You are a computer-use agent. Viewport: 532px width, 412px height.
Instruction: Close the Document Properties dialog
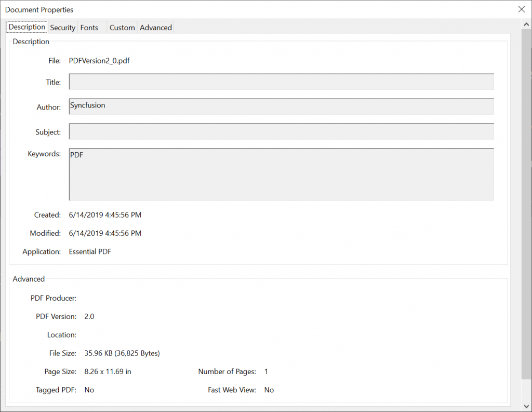click(x=522, y=9)
